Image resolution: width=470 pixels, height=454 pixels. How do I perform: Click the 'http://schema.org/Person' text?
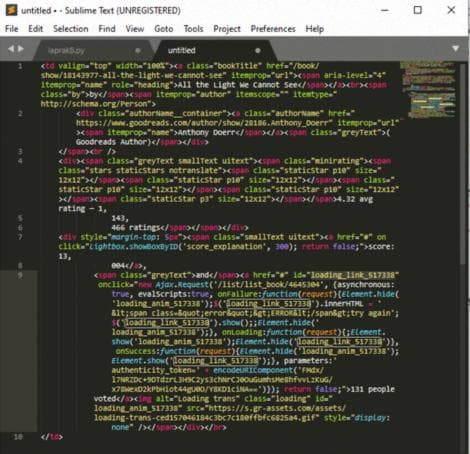[x=94, y=104]
